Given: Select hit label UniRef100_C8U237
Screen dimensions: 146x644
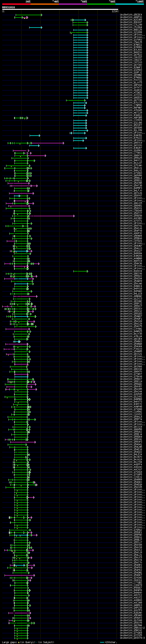Looking at the screenshot, I should (131, 60).
